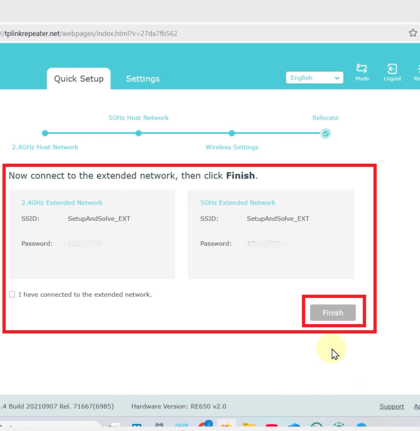Open the Settings tab

tap(143, 79)
